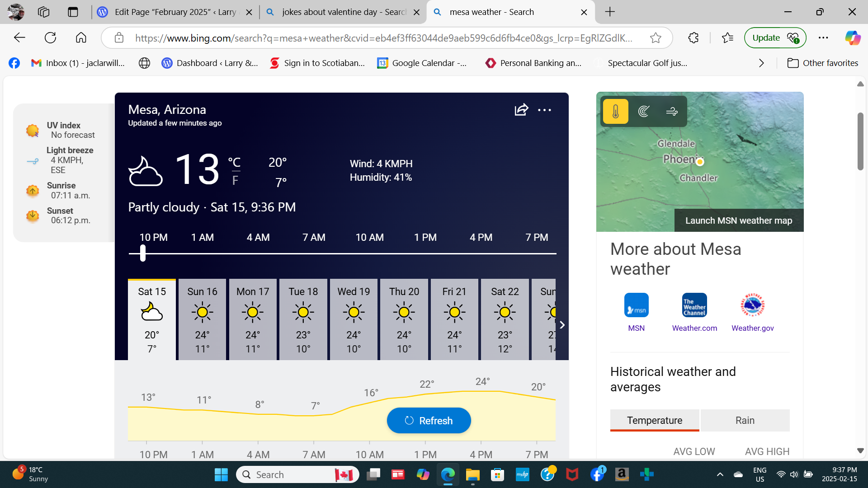Screen dimensions: 868x488
Task: Switch to the Rain historical tab
Action: click(745, 420)
